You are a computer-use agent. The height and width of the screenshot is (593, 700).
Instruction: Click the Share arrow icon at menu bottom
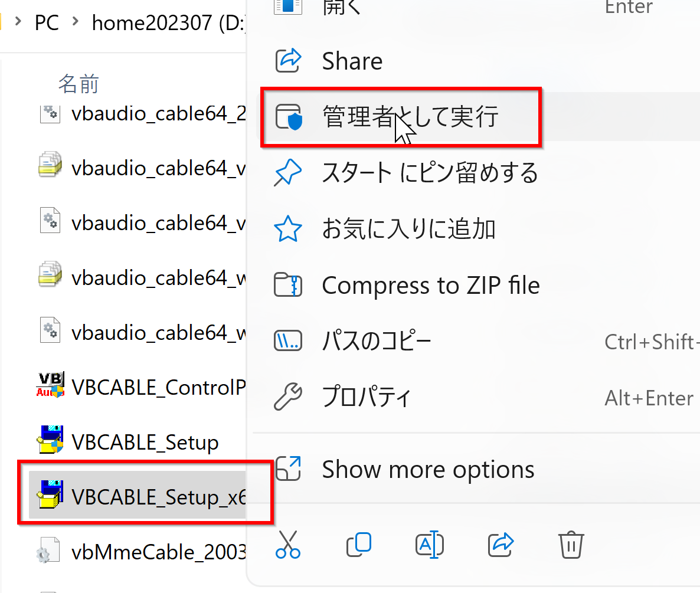[x=501, y=545]
